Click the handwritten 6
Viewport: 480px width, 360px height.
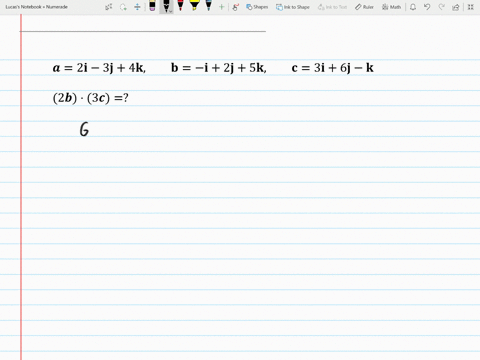(84, 129)
